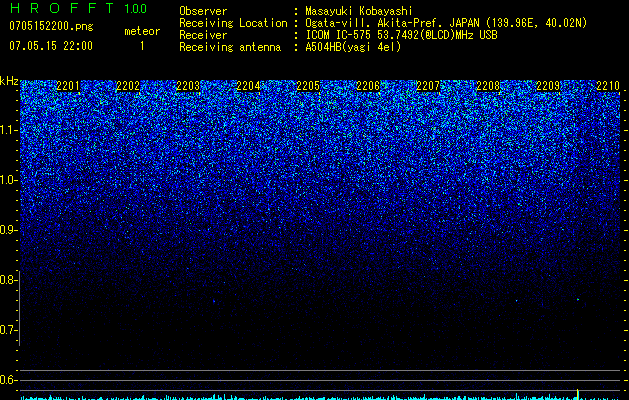Click the ICOM IC-575 receiver text
This screenshot has height=400, width=629.
point(401,35)
